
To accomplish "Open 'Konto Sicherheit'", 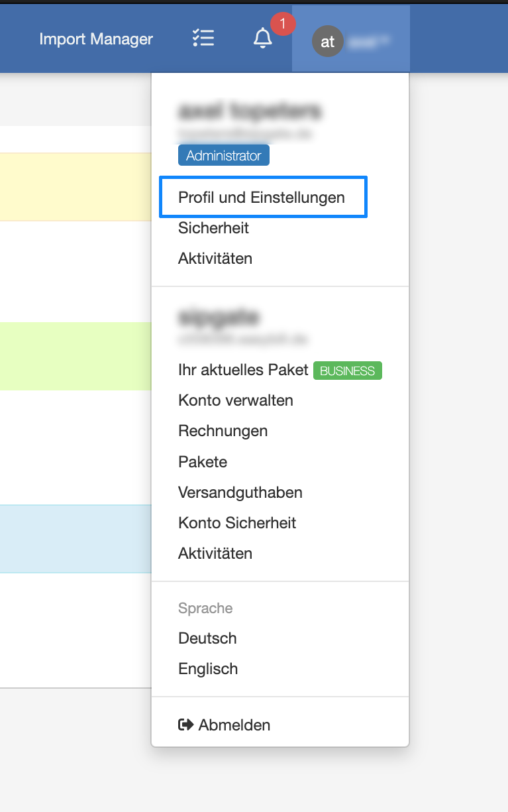I will click(236, 522).
